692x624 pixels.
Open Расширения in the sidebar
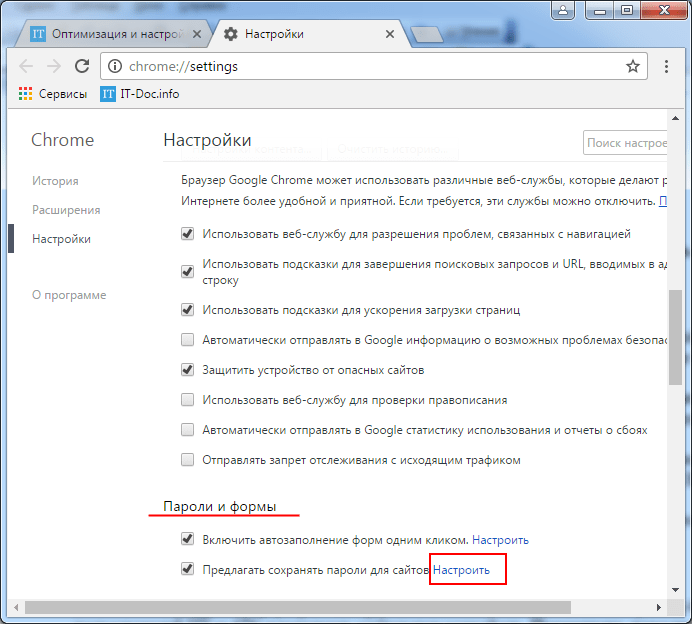pyautogui.click(x=66, y=210)
